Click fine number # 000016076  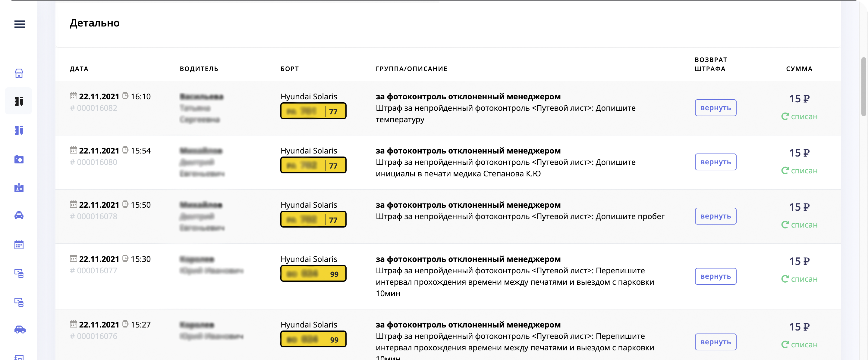coord(93,336)
